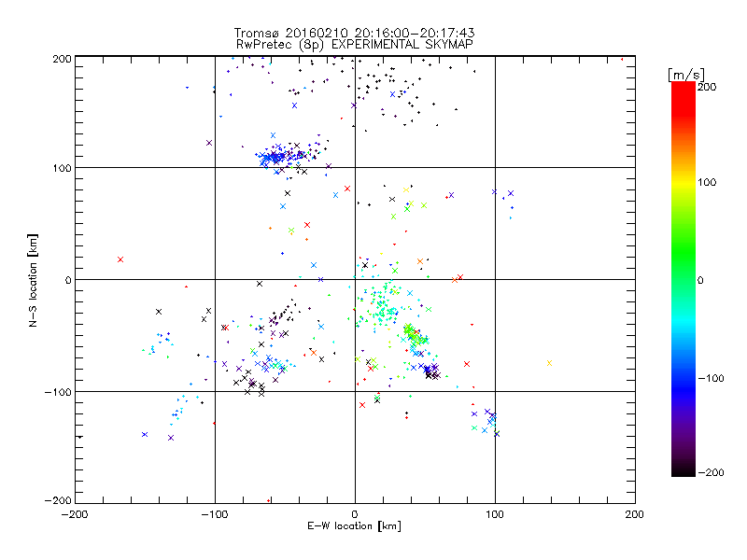Click the x-axis tick label -100
Screen dimensions: 747x560
[215, 514]
